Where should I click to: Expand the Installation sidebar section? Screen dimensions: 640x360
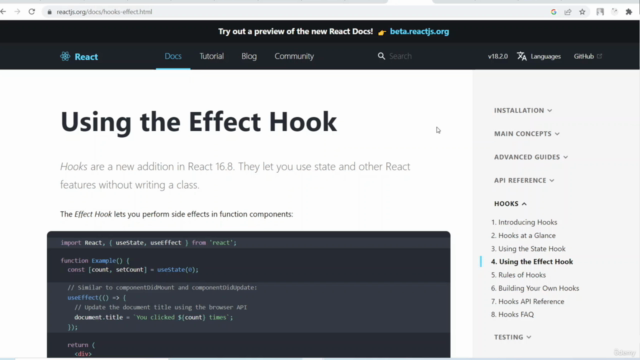[x=523, y=111]
